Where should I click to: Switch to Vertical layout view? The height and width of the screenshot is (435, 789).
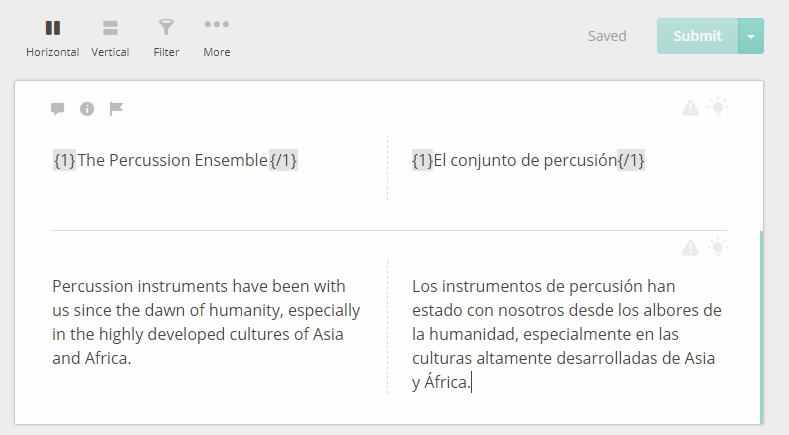click(110, 38)
